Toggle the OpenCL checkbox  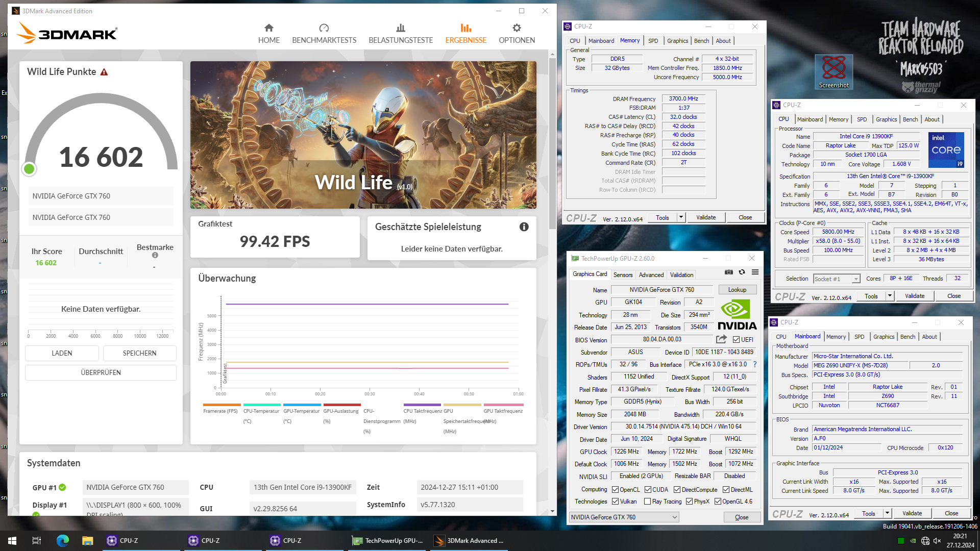[x=616, y=490]
